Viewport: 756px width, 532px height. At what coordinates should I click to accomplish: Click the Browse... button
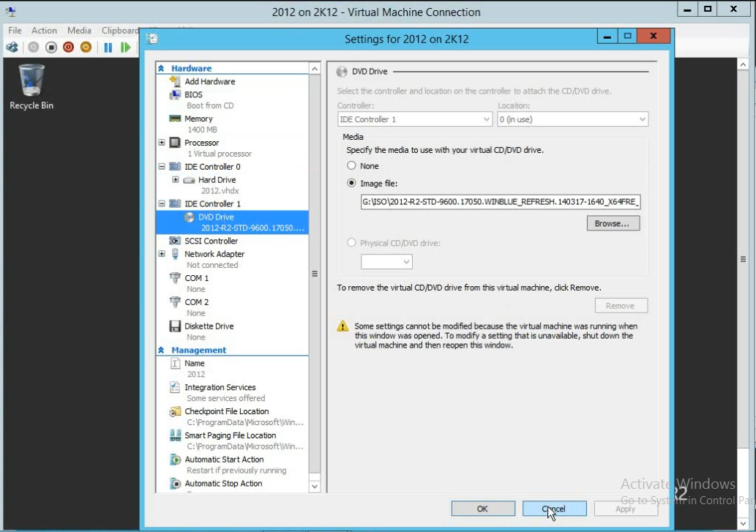(x=613, y=223)
